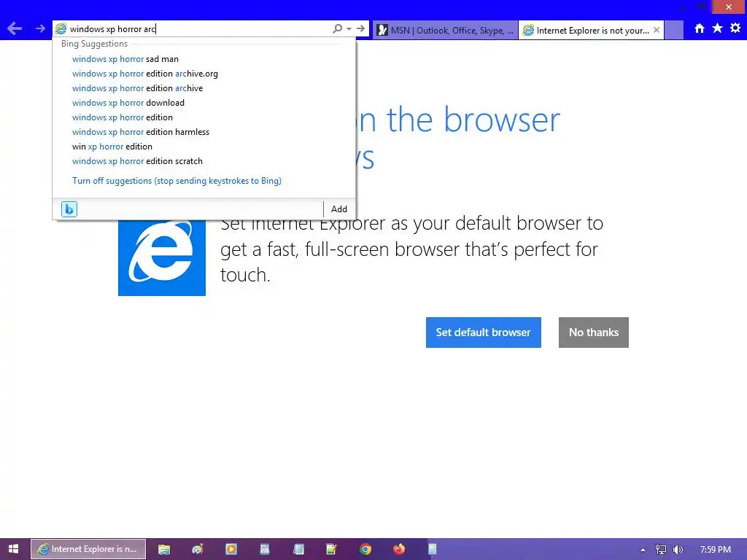Open the notepad with pencil taskbar icon
The image size is (747, 560).
click(332, 549)
